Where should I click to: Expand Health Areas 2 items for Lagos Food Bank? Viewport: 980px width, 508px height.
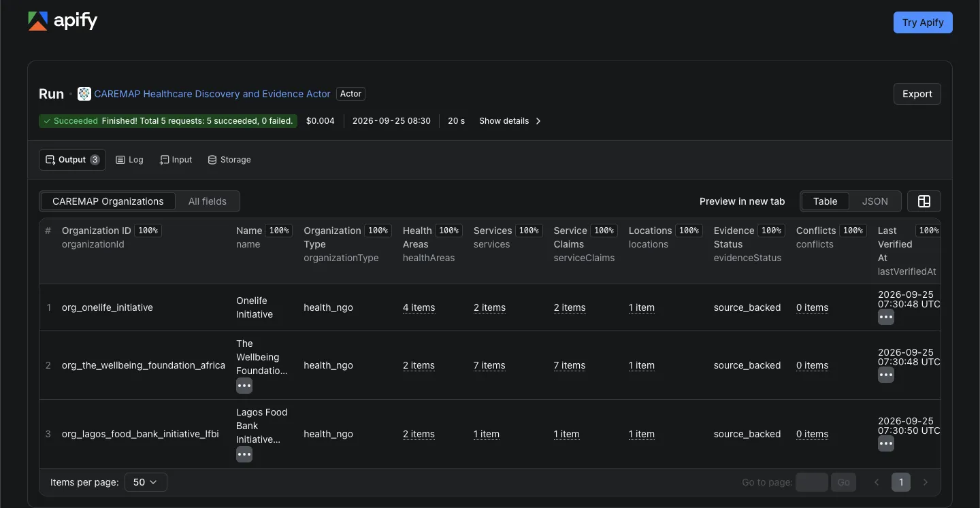(419, 434)
